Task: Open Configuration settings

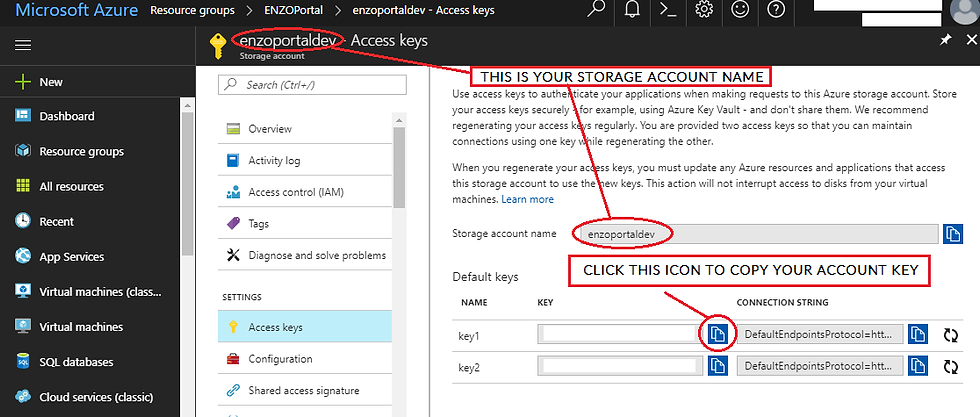Action: coord(305,359)
